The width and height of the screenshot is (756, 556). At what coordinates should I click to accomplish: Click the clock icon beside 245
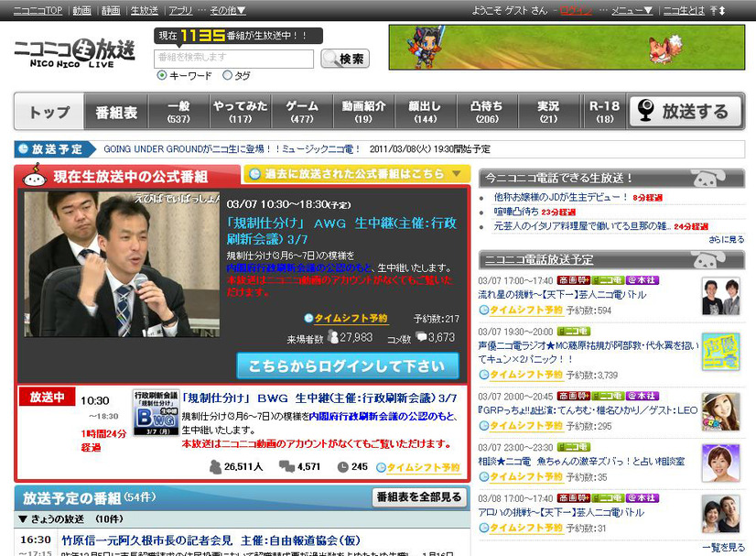pos(342,467)
